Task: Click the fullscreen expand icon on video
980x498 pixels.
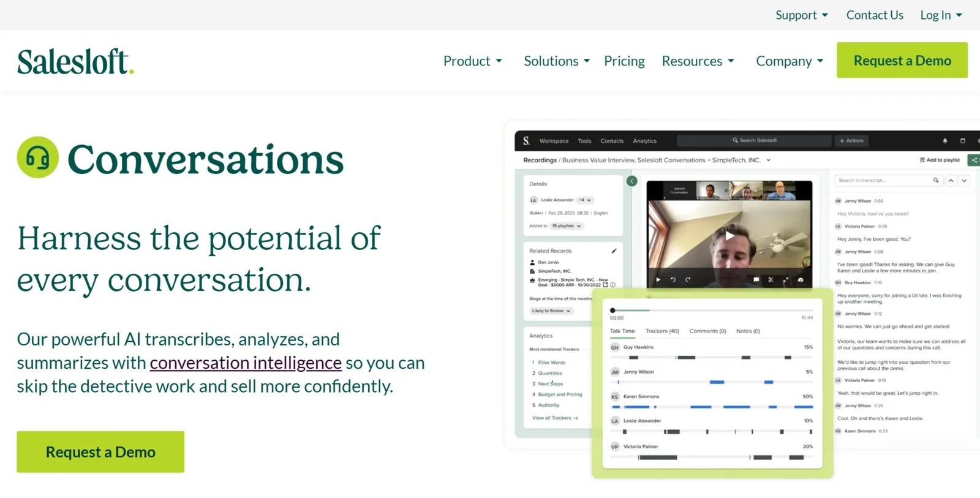Action: pos(786,279)
